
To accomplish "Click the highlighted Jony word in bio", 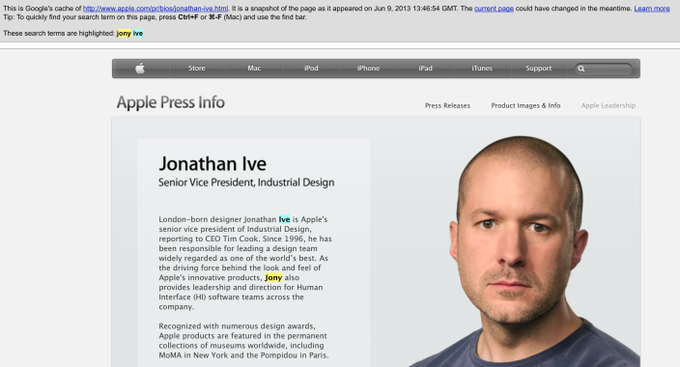I will 273,278.
